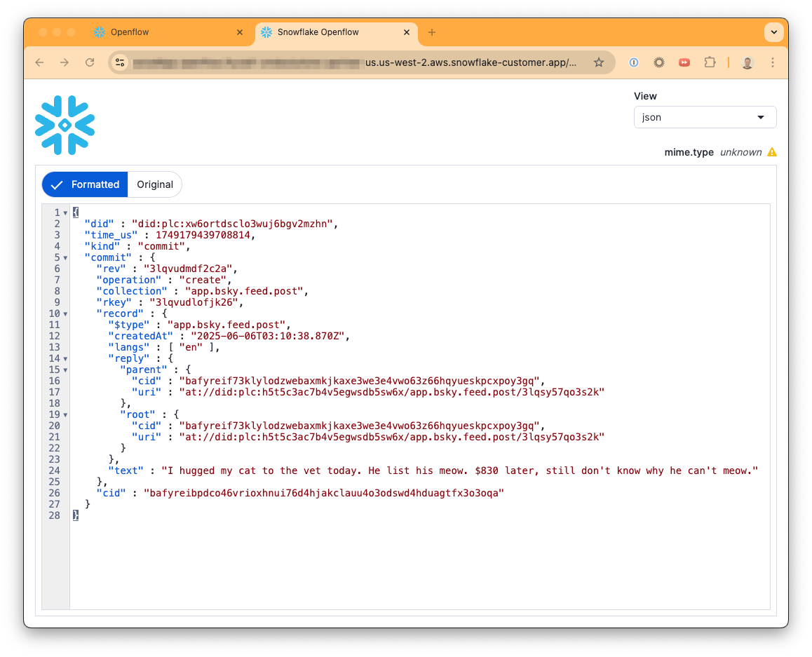
Task: Click the mime.type warning triangle icon
Action: [771, 152]
